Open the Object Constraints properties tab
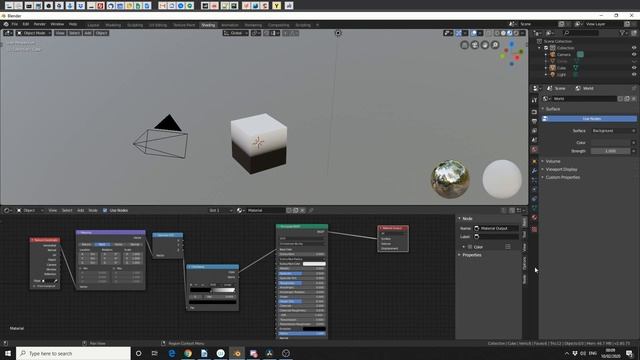 click(534, 199)
